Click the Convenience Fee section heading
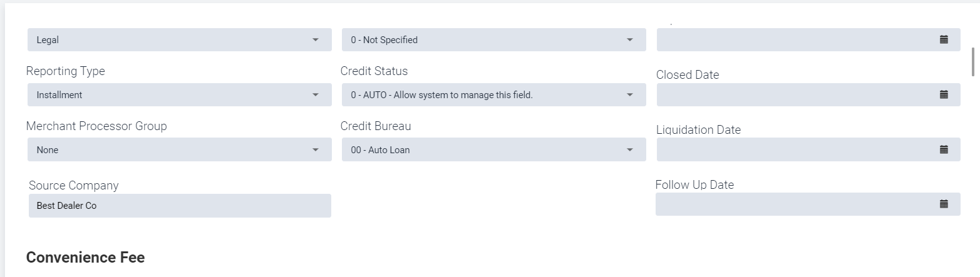This screenshot has height=277, width=980. pyautogui.click(x=85, y=258)
